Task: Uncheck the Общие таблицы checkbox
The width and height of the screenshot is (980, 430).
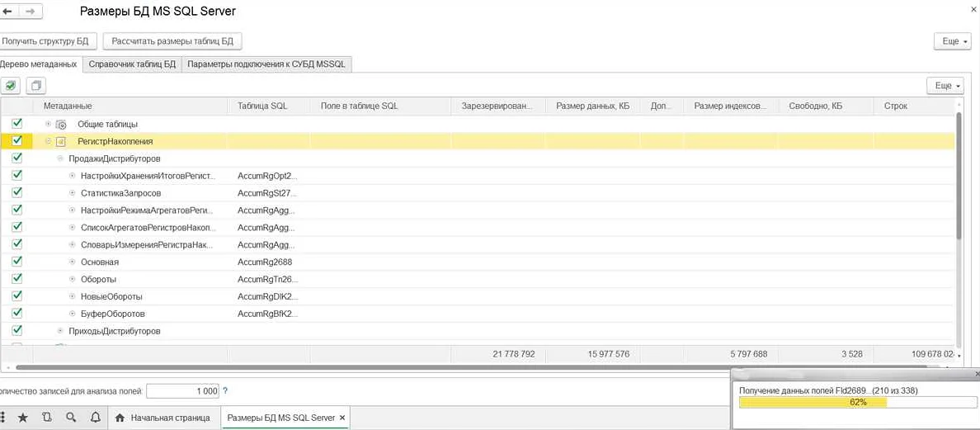Action: pyautogui.click(x=17, y=124)
